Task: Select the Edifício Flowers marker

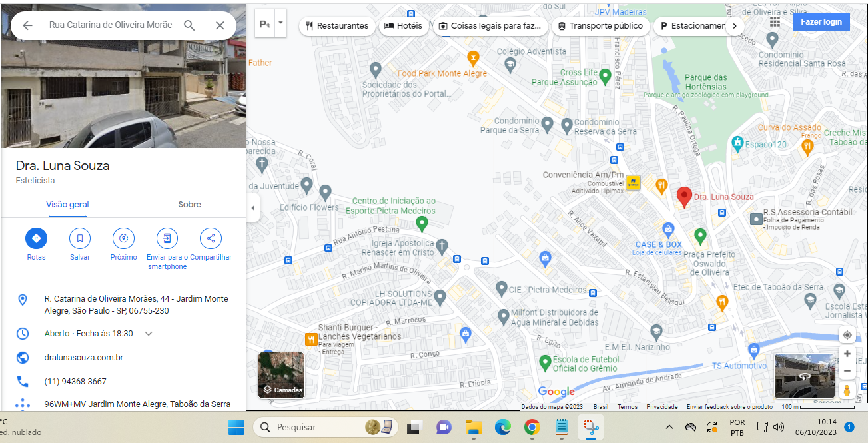Action: click(x=325, y=193)
